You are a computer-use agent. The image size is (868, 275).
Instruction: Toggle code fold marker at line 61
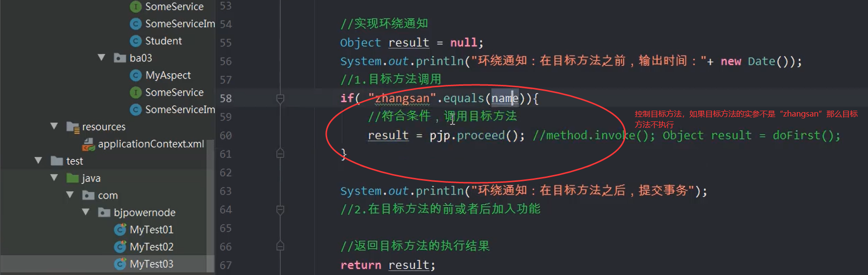click(280, 154)
